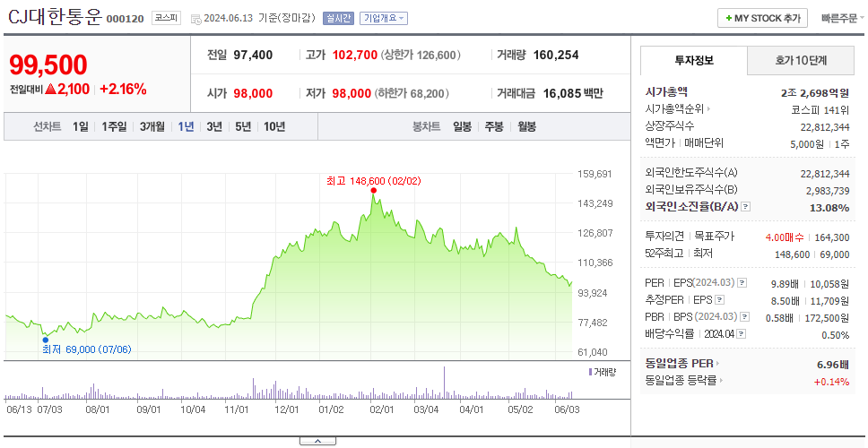The height and width of the screenshot is (448, 868).
Task: Click help icon next to 외국인소진율(B/A)
Action: tap(746, 207)
